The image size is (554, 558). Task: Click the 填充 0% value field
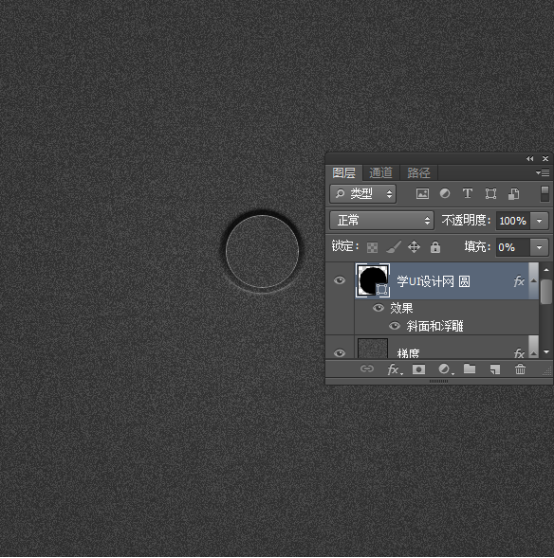[x=513, y=247]
